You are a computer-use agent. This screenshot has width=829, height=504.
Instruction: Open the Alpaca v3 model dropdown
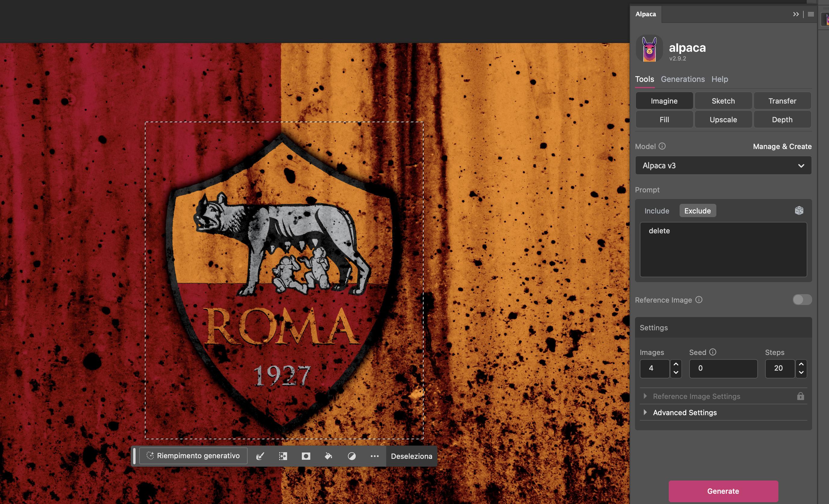[723, 165]
